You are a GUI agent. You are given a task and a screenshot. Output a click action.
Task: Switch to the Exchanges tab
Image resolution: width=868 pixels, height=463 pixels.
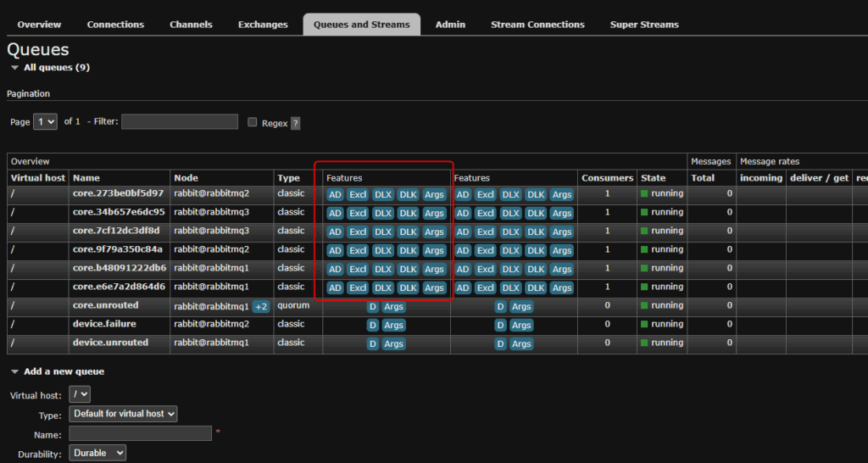point(263,25)
